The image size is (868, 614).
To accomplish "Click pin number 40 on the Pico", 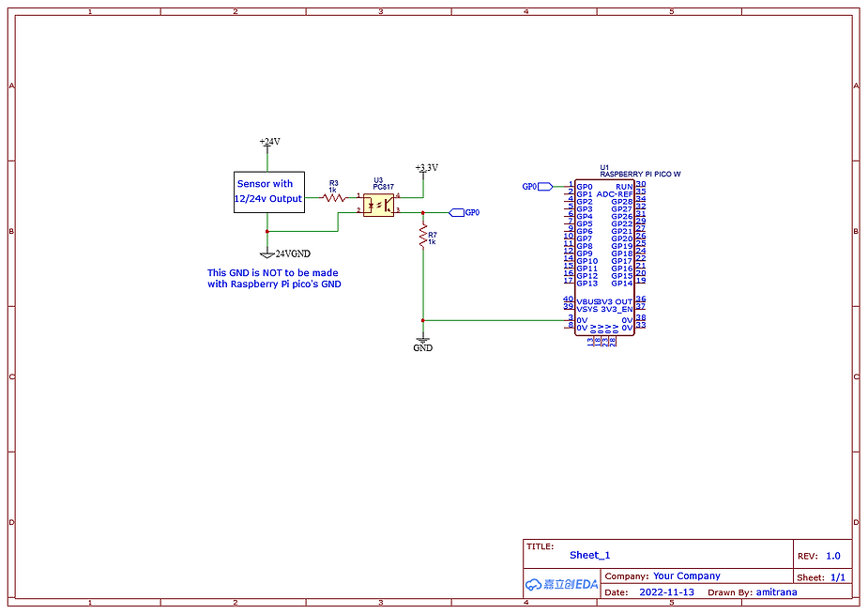I will [x=568, y=299].
